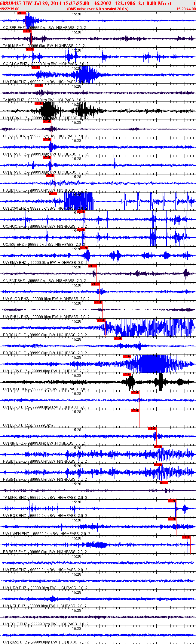Viewport: 196px width, 644px height.
Task: Click the red pick marker on CC.SEP trace
Action: 22,13
